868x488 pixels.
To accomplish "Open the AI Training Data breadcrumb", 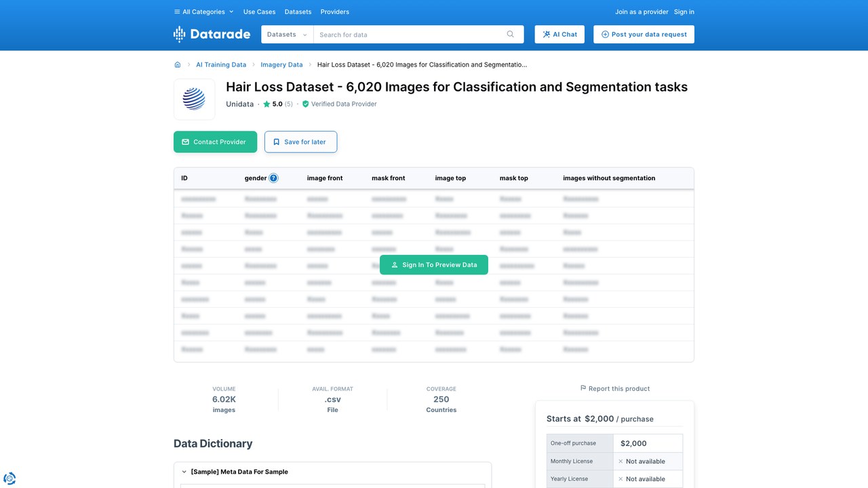I will point(221,65).
